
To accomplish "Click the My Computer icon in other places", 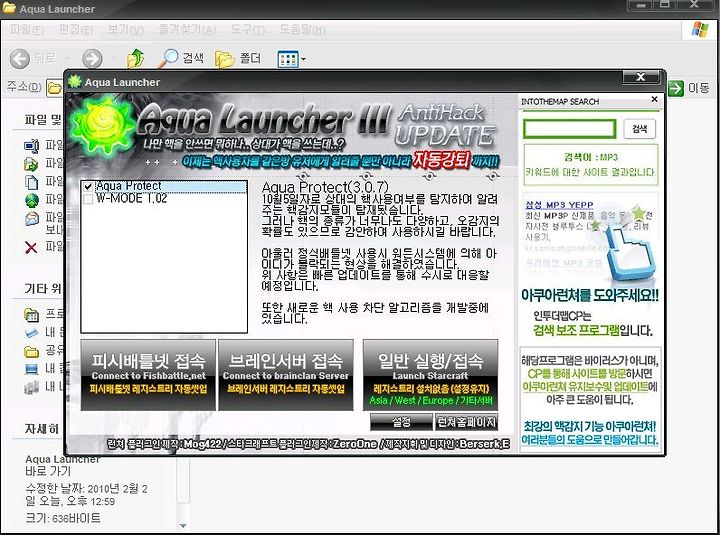I will point(32,369).
